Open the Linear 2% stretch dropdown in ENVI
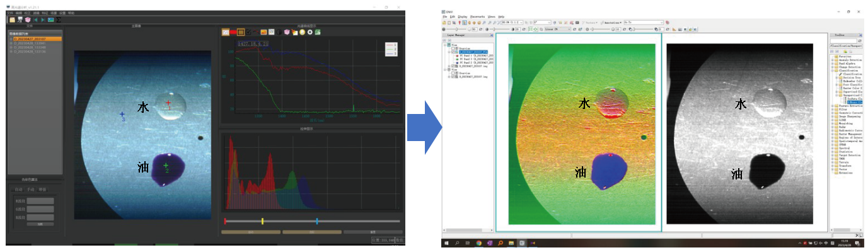868x250 pixels. [557, 29]
